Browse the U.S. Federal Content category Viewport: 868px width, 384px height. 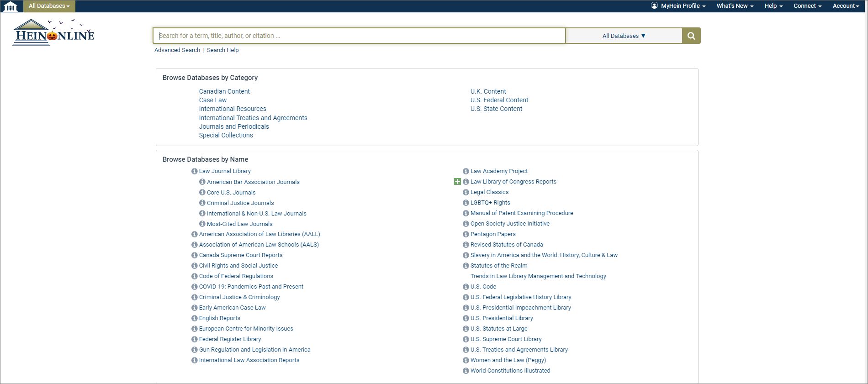tap(499, 100)
